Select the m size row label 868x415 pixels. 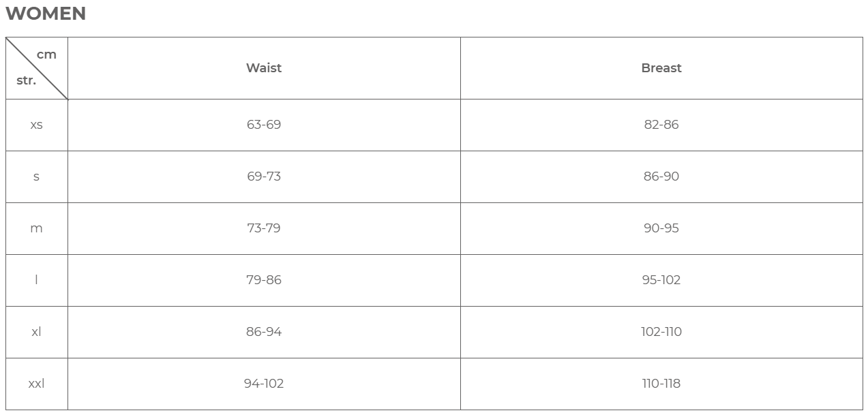pyautogui.click(x=37, y=228)
